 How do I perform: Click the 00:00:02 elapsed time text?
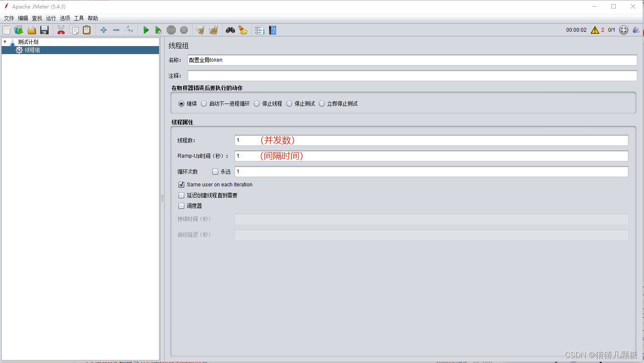point(576,30)
